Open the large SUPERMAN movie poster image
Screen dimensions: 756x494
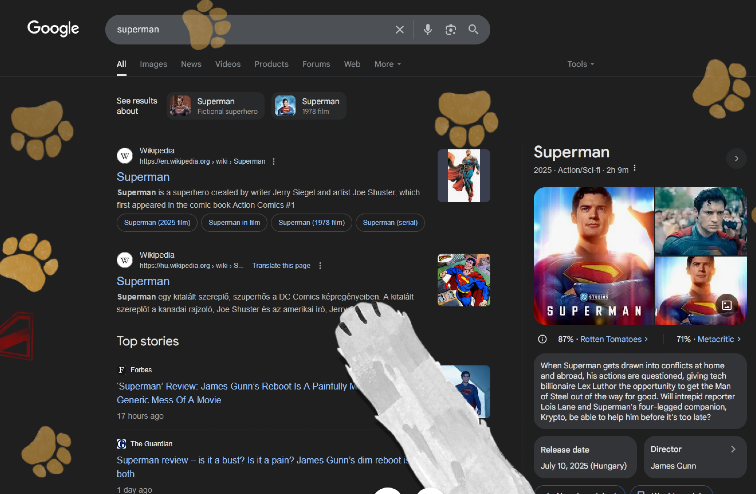594,256
